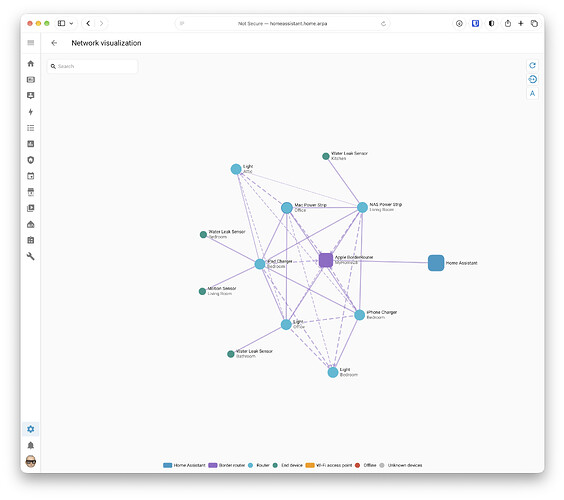Image resolution: width=564 pixels, height=500 pixels.
Task: Toggle End device in the legend
Action: 288,465
